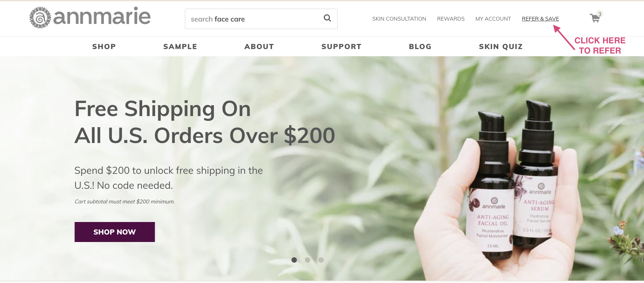Screen dimensions: 644x283
Task: Follow the REFER & SAVE link
Action: point(540,19)
